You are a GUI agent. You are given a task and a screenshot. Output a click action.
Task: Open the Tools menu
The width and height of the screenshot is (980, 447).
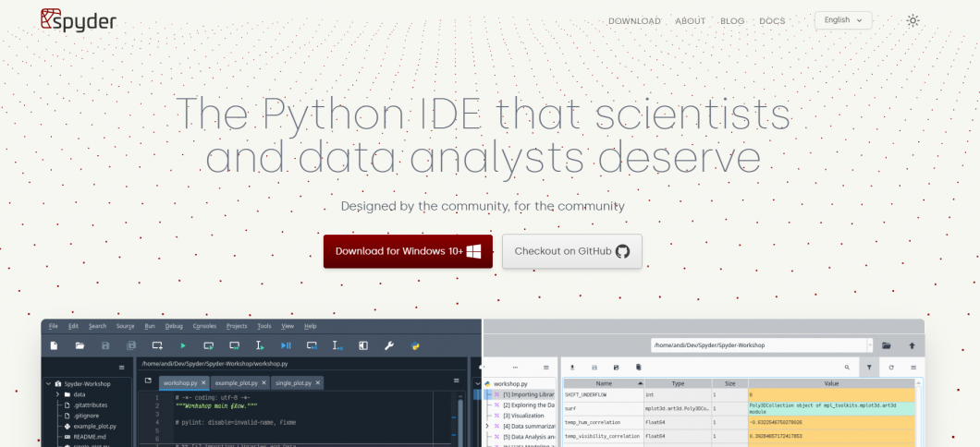(264, 326)
